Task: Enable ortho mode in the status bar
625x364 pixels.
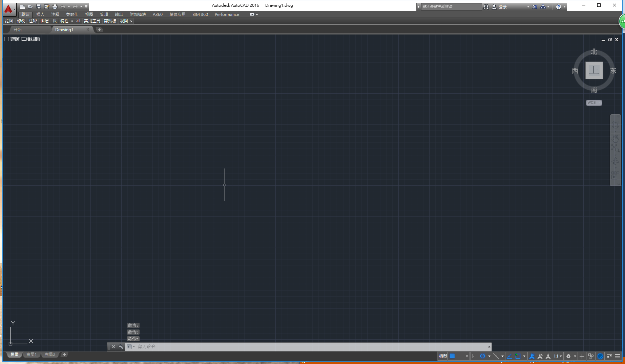Action: 475,356
